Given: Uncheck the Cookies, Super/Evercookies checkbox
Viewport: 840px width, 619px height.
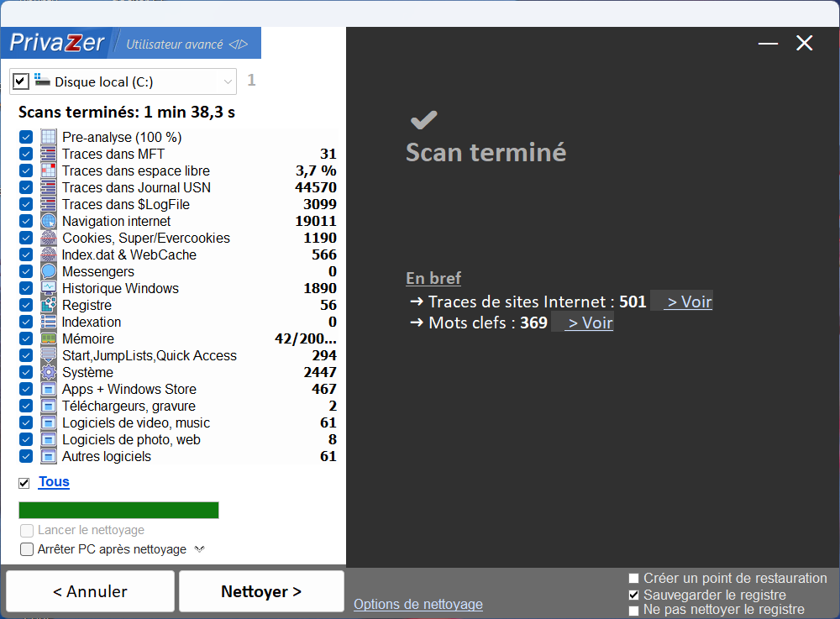Looking at the screenshot, I should [26, 238].
